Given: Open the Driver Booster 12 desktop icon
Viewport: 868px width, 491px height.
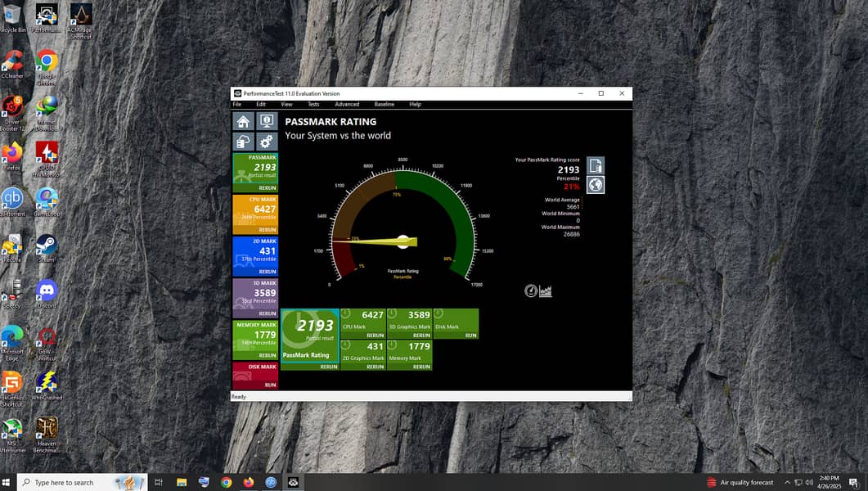Looking at the screenshot, I should pos(12,114).
